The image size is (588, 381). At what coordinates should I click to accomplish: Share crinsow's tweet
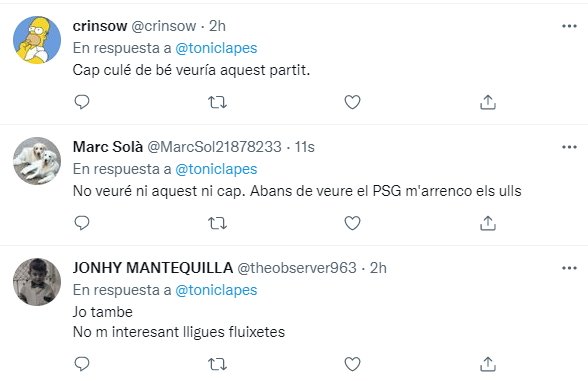coord(488,102)
